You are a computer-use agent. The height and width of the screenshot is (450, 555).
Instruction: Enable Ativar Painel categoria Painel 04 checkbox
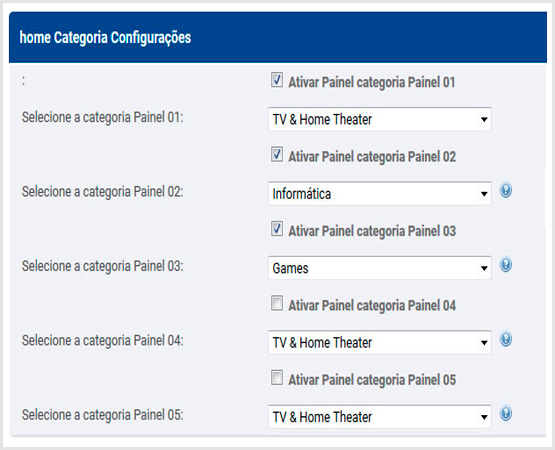[x=277, y=303]
